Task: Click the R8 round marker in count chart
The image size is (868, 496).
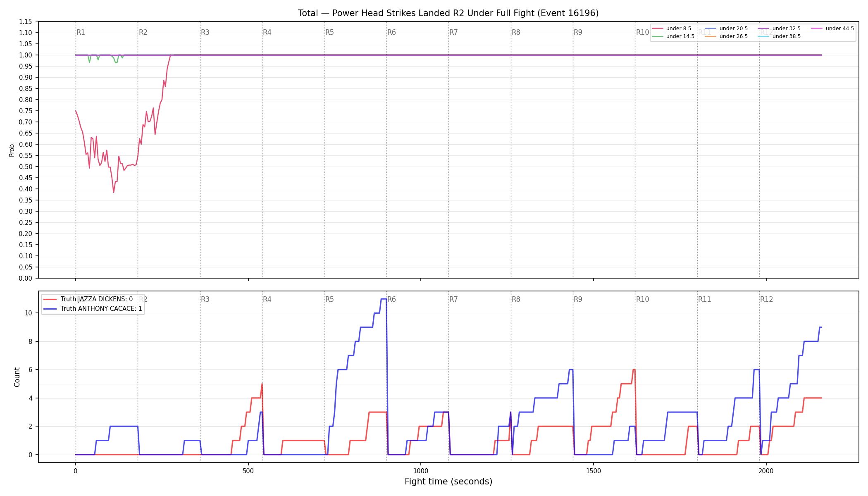Action: point(516,299)
